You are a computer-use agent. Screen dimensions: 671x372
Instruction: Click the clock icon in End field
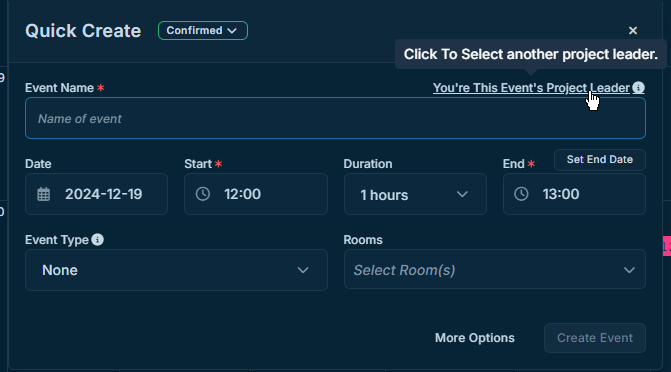pos(521,194)
